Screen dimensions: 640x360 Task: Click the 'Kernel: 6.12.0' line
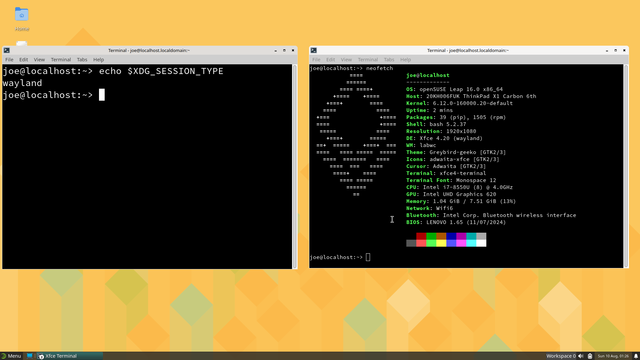tap(460, 103)
